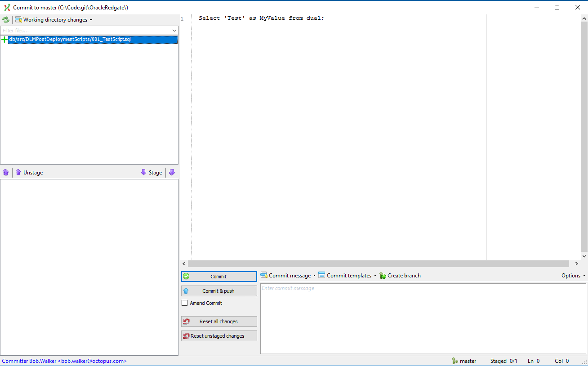This screenshot has width=588, height=366.
Task: Click the unstage all double-arrow icon
Action: 6,172
